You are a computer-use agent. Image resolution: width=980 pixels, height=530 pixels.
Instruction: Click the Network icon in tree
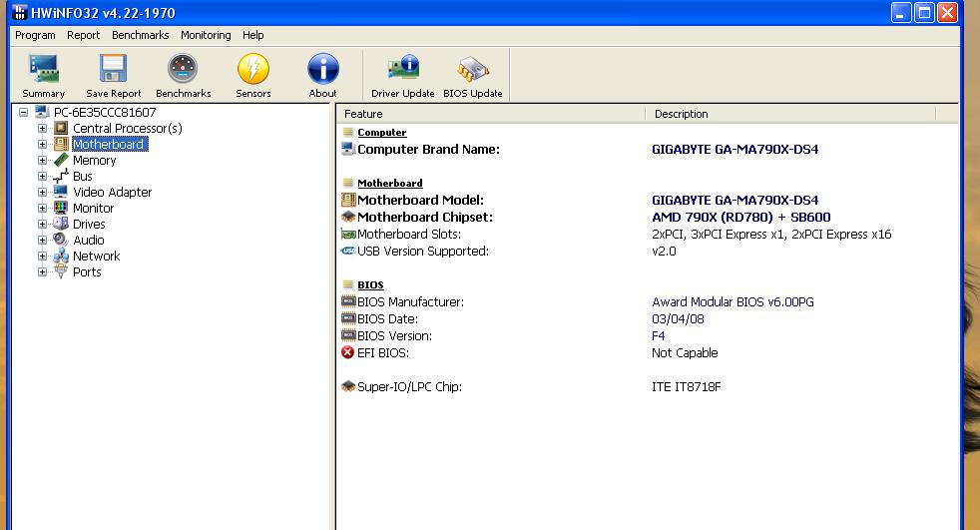(x=61, y=256)
